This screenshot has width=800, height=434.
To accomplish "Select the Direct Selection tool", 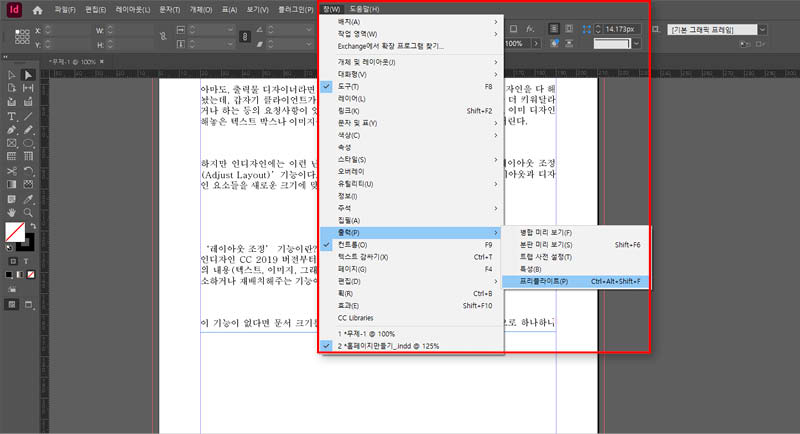I will click(x=28, y=75).
